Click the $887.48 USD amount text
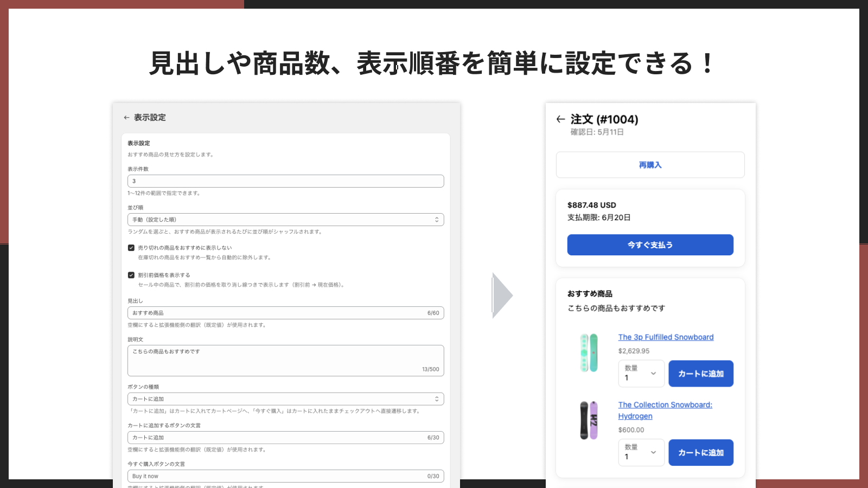This screenshot has height=488, width=868. 592,205
